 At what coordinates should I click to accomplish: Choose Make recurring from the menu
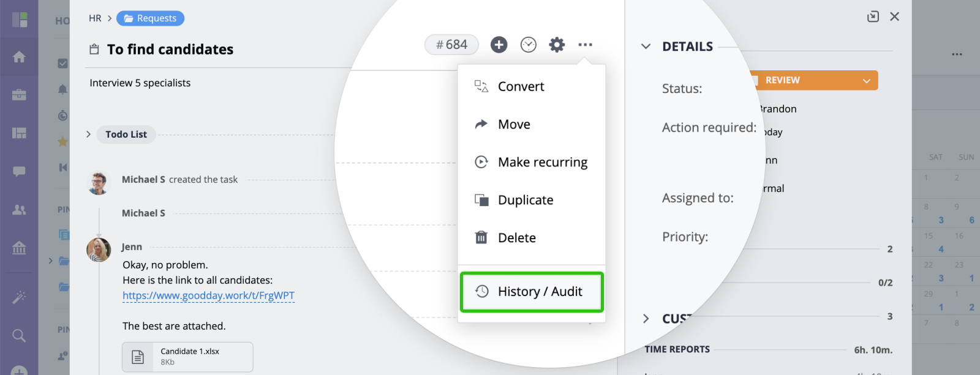point(532,162)
